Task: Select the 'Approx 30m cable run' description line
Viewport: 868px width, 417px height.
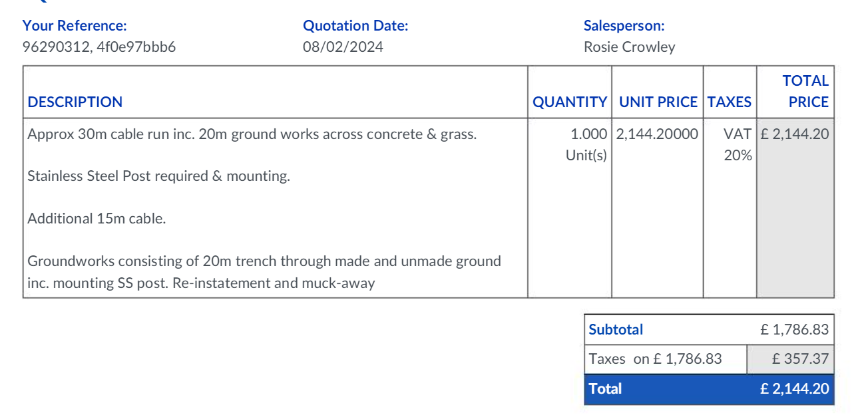Action: point(252,134)
